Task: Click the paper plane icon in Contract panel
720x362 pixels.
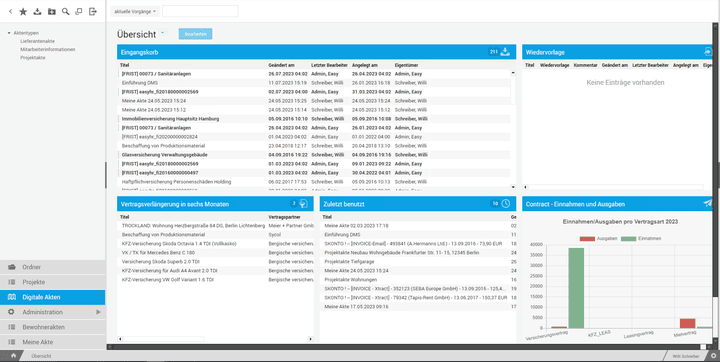Action: click(708, 204)
